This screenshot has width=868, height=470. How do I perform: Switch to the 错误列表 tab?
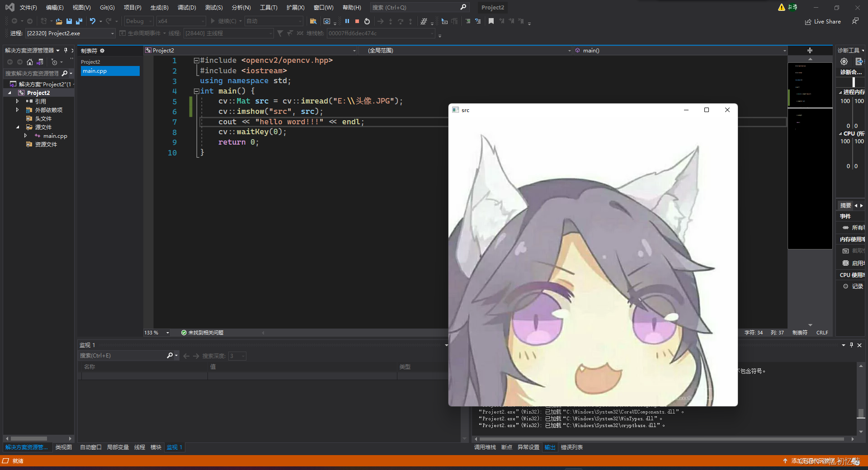[572, 447]
